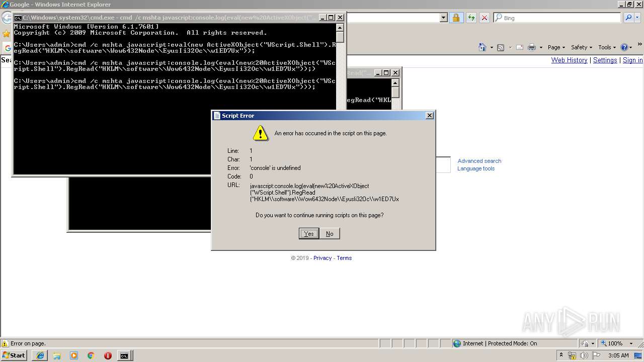The image size is (644, 362).
Task: Open Google Chrome from taskbar
Action: [91, 355]
